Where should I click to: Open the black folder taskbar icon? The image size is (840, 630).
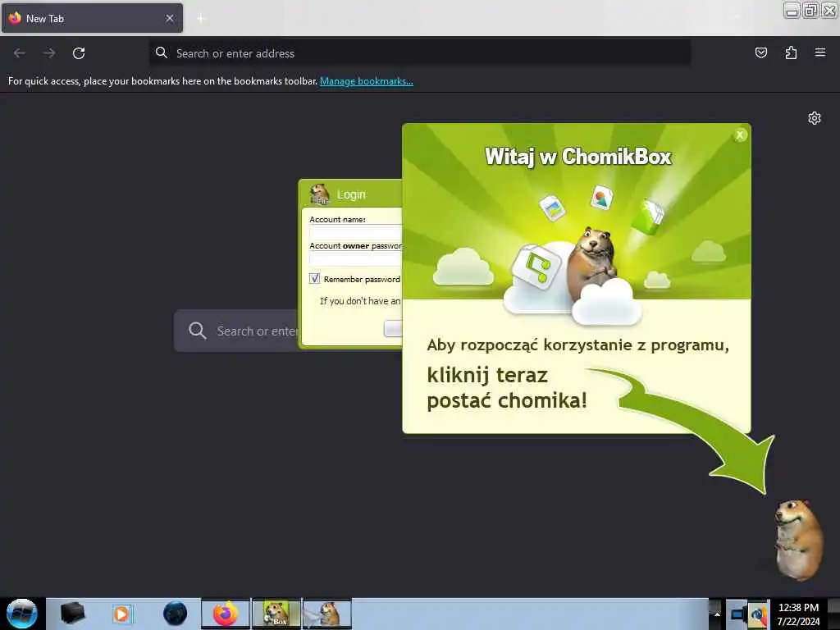coord(72,614)
